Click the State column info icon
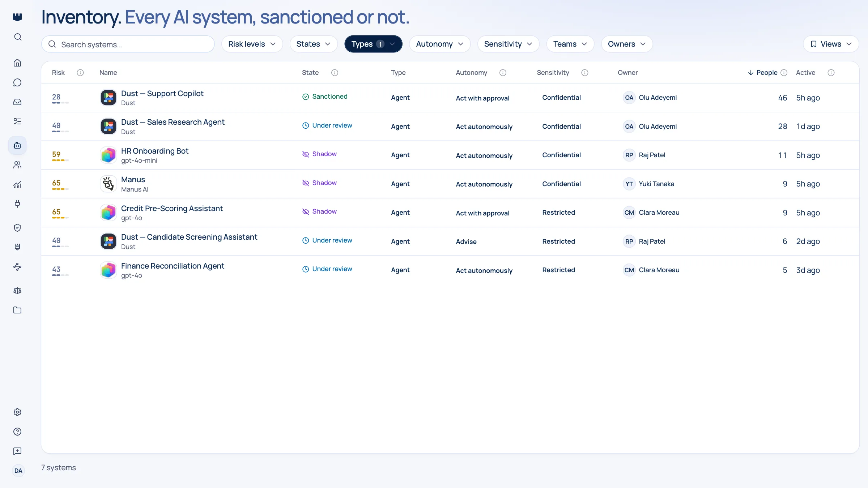 pyautogui.click(x=335, y=73)
